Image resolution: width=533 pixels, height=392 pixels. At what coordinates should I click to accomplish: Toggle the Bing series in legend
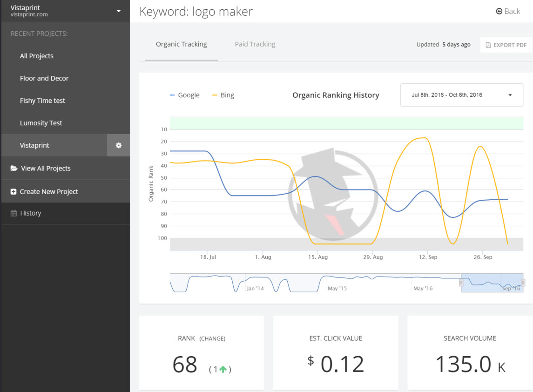coord(223,95)
